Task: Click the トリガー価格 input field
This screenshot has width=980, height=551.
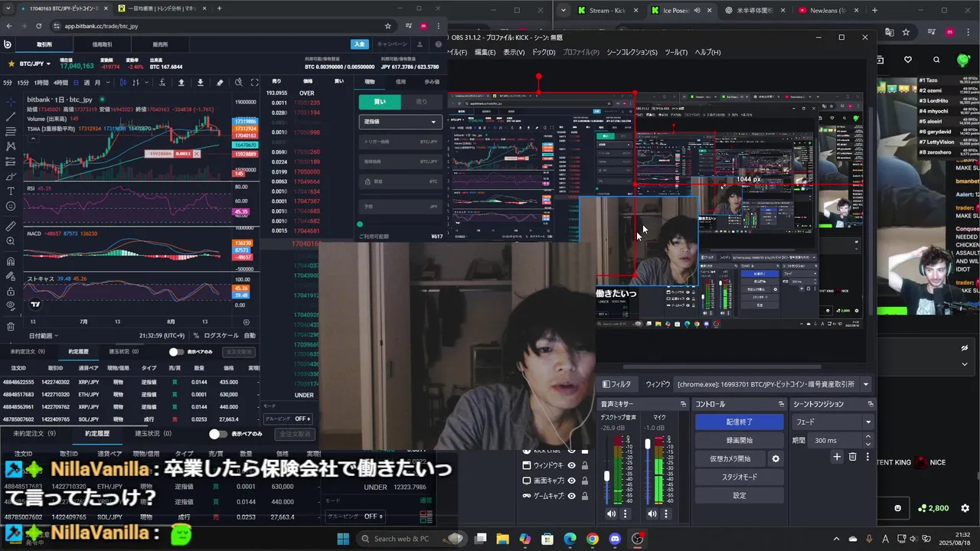Action: 400,142
